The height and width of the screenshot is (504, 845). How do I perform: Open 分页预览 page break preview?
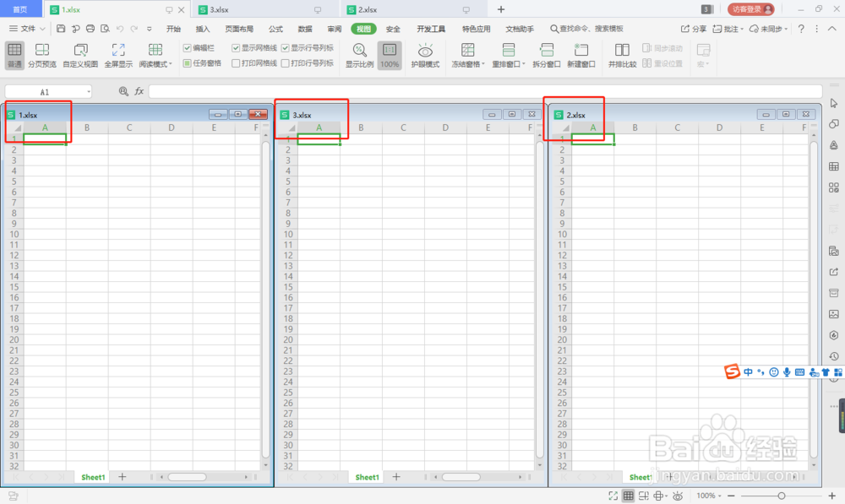(42, 56)
